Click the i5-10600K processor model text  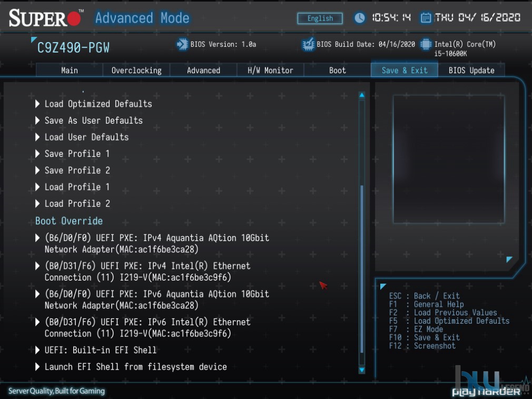[x=450, y=54]
